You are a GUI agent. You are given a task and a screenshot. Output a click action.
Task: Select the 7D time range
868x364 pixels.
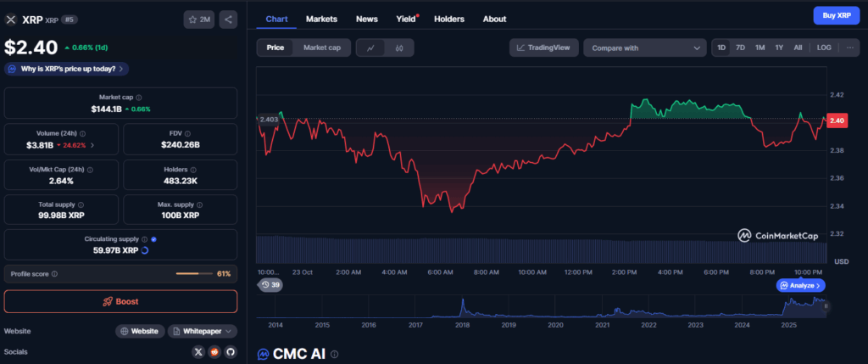[x=740, y=48]
